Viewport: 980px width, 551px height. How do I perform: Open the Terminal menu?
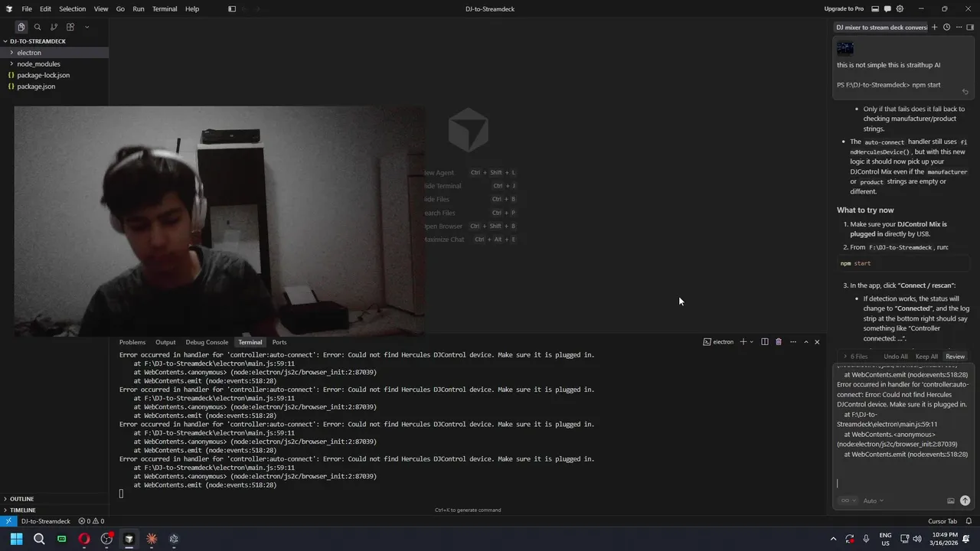coord(165,8)
